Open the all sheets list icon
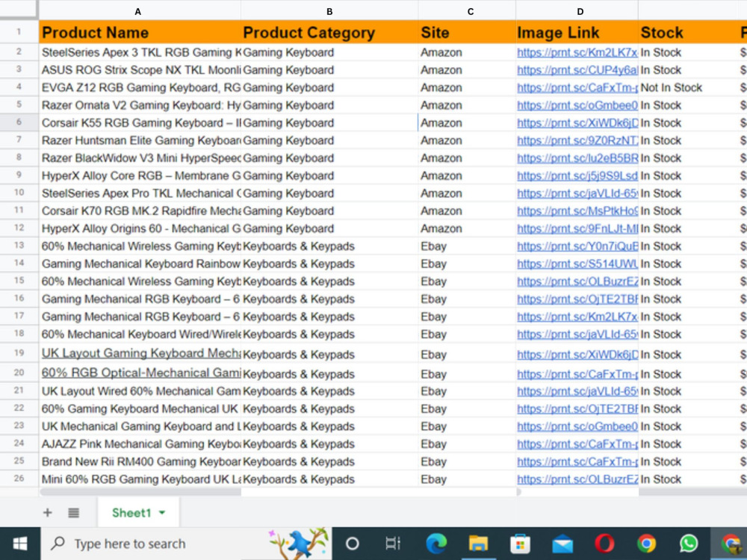747x560 pixels. pyautogui.click(x=73, y=513)
